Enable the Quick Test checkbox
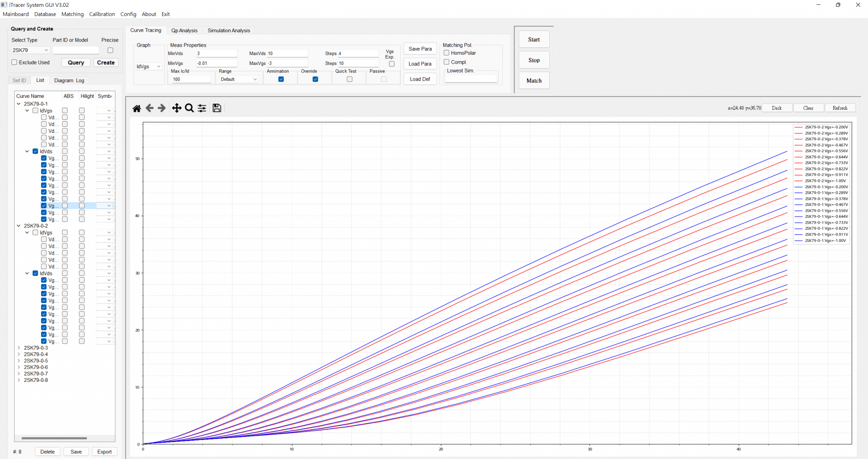 [x=350, y=79]
